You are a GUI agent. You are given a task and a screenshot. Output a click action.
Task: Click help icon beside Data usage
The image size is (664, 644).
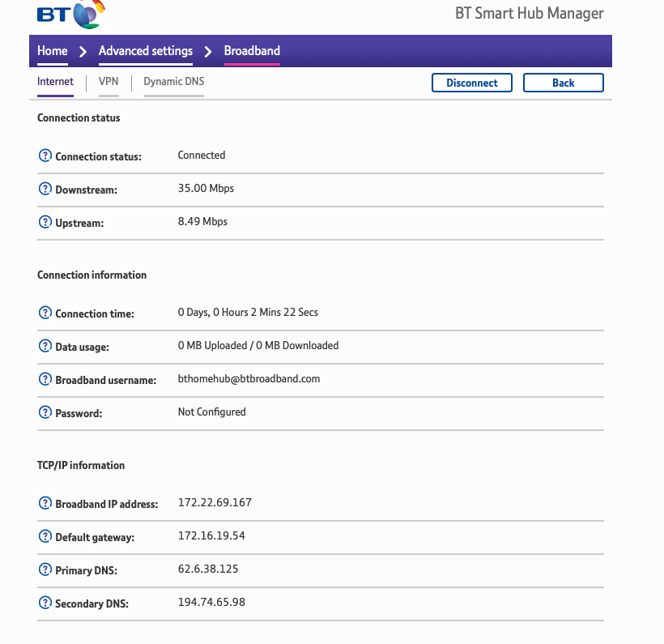(45, 346)
